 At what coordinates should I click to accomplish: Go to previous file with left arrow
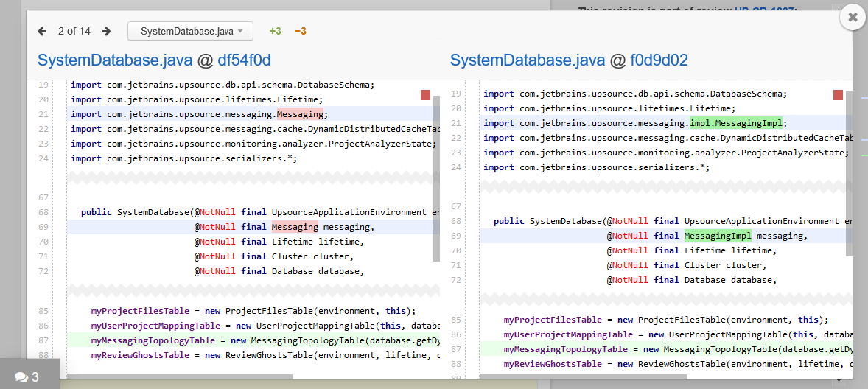coord(42,31)
